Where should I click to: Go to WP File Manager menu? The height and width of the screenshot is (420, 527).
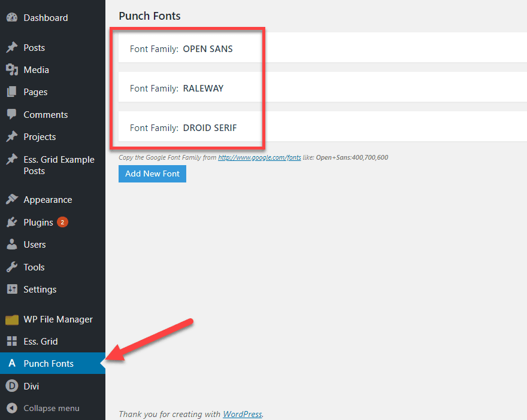point(58,319)
